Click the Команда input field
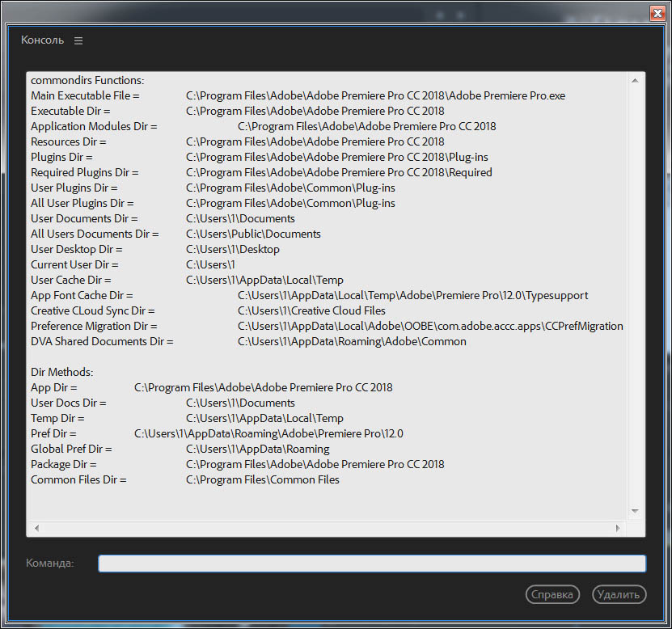The height and width of the screenshot is (629, 672). click(372, 563)
